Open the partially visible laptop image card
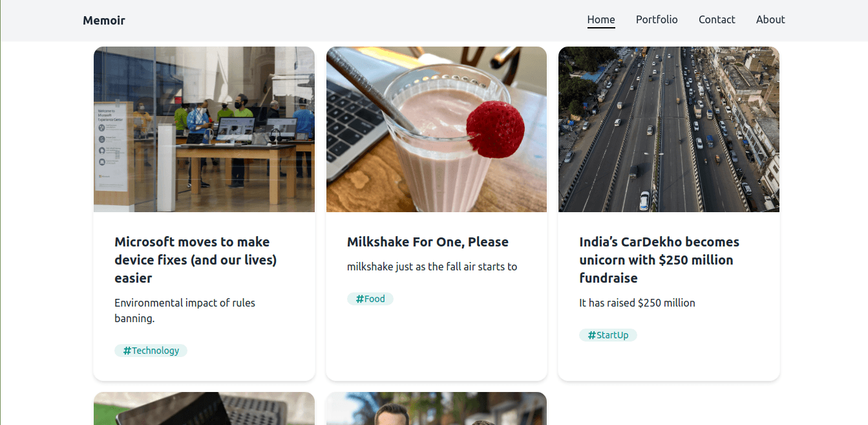Screen dimensions: 868x425 tap(204, 408)
